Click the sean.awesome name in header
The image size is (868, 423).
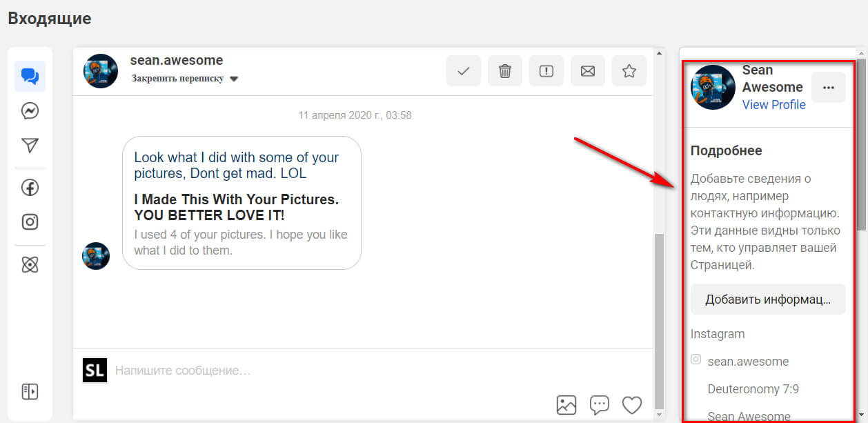click(x=177, y=60)
